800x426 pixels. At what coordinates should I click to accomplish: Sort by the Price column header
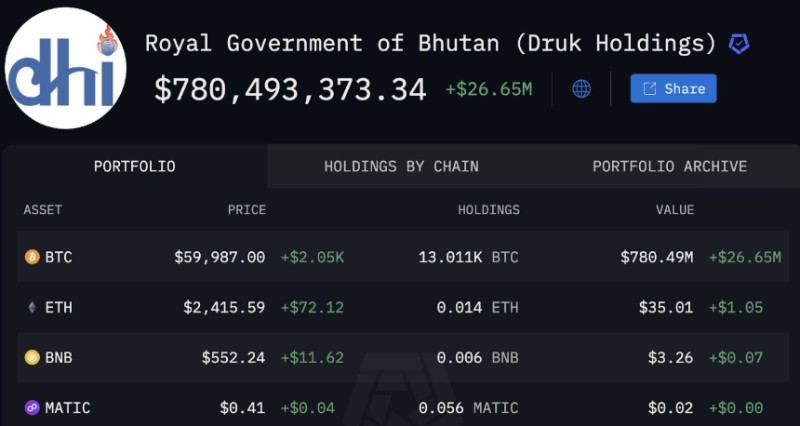pos(246,210)
